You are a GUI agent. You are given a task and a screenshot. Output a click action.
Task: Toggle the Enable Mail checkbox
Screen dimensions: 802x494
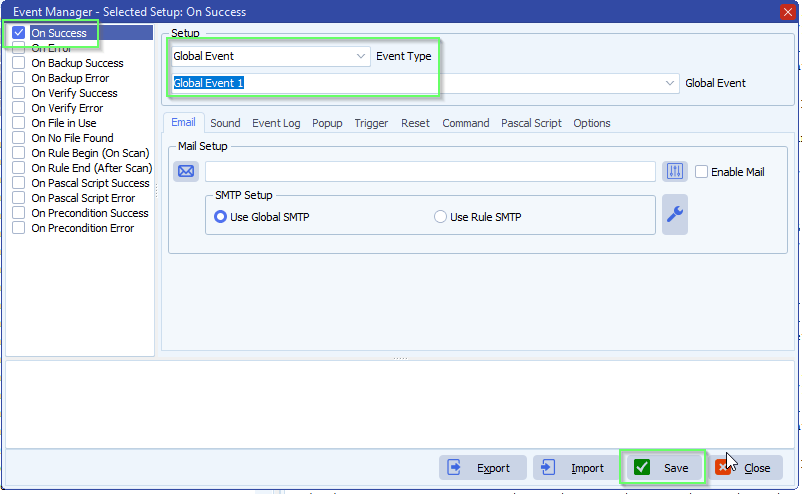tap(701, 172)
